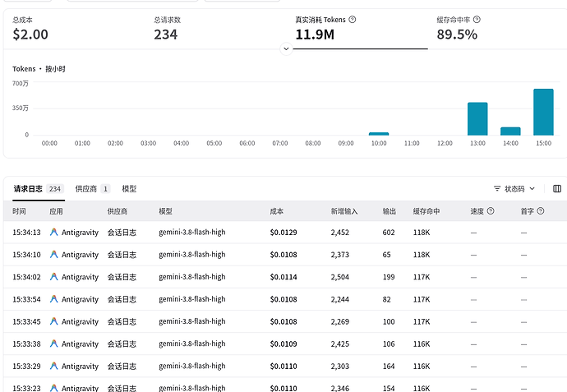
Task: Click timestamp 15:33:54
Action: [26, 299]
